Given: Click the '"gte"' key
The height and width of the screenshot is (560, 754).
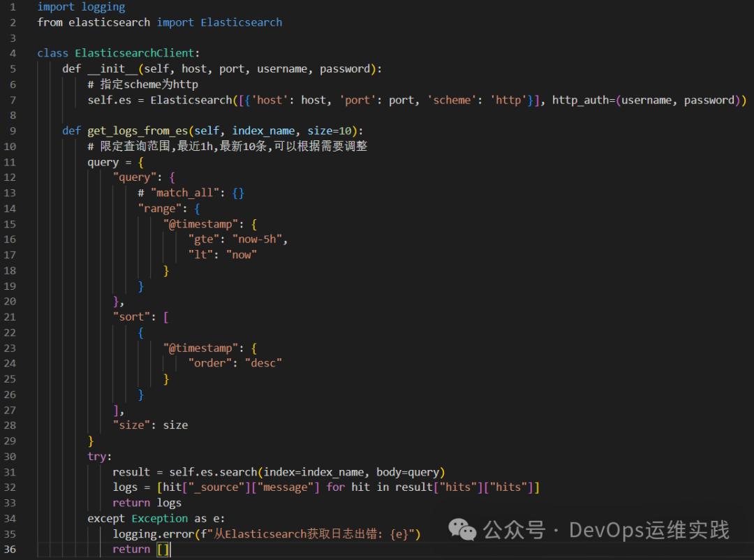Looking at the screenshot, I should [x=203, y=239].
